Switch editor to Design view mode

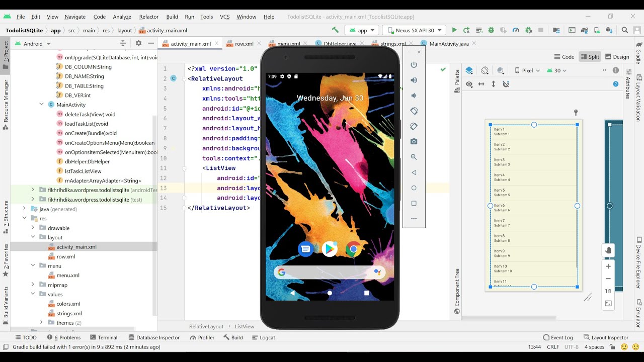point(617,57)
